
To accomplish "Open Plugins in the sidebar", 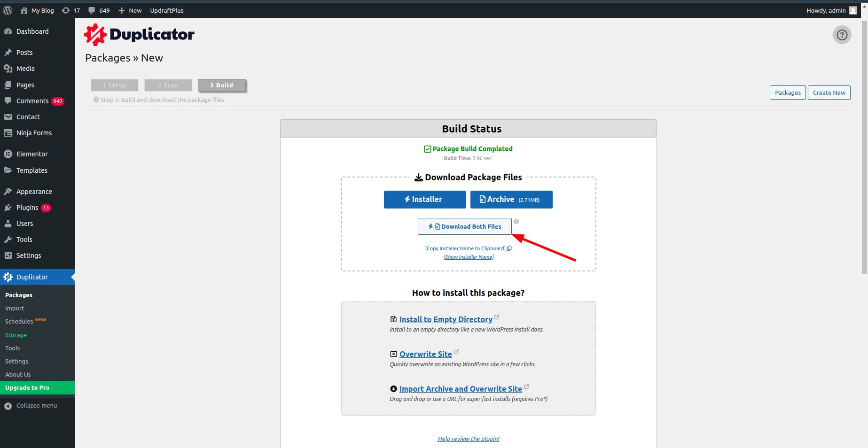I will point(27,208).
